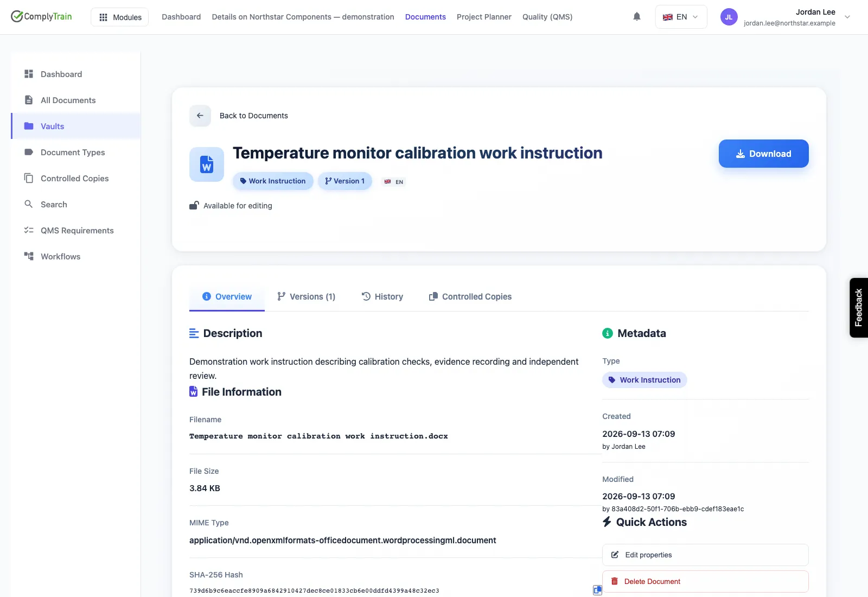
Task: Click the filename Temperature monitor calibration work instruction.docx
Action: [x=318, y=436]
